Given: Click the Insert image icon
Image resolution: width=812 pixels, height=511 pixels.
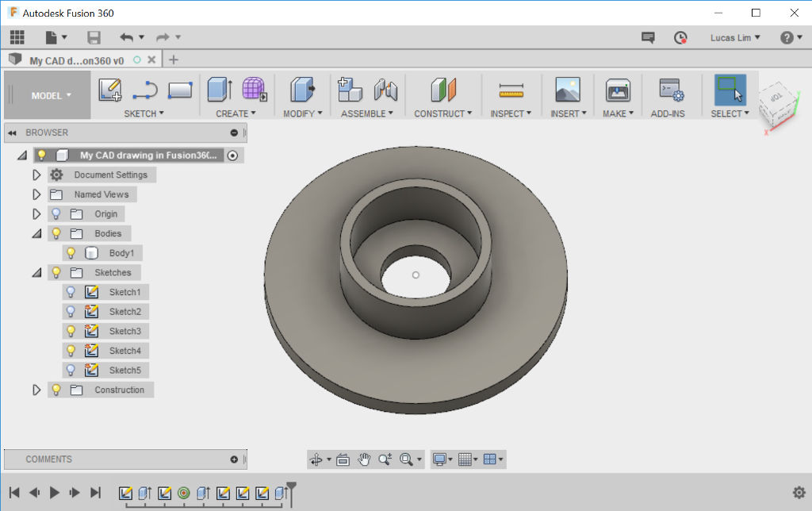Looking at the screenshot, I should pyautogui.click(x=568, y=89).
